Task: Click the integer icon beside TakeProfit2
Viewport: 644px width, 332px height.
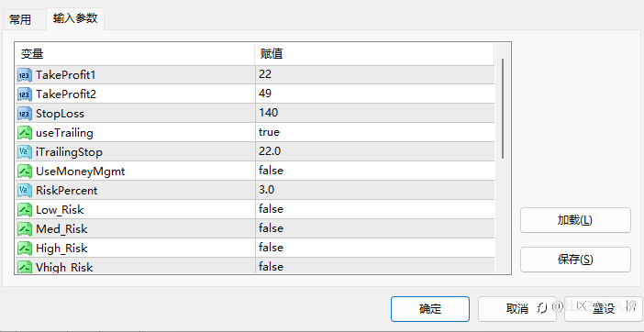Action: [x=25, y=94]
